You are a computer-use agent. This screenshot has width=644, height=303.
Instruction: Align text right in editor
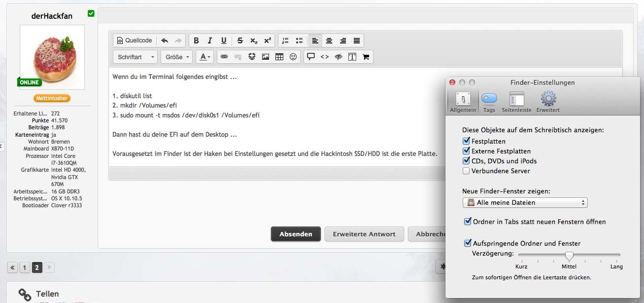343,40
